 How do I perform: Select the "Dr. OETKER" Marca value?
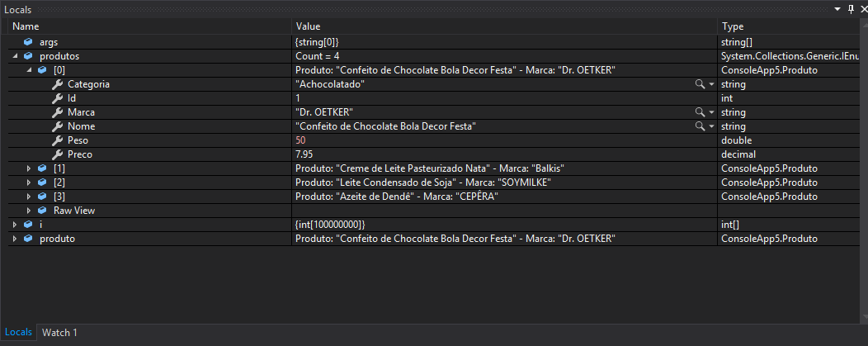click(x=324, y=112)
